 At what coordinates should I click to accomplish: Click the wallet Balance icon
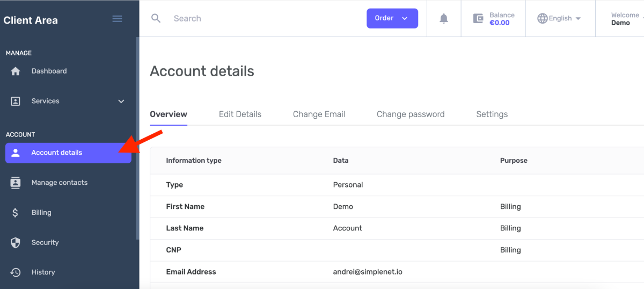click(478, 19)
